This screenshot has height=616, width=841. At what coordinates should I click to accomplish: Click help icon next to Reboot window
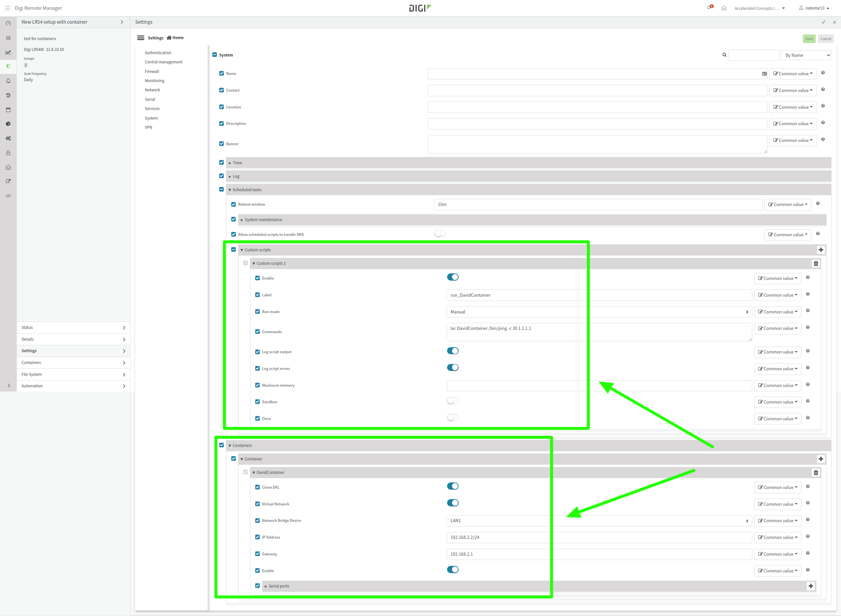click(x=818, y=204)
